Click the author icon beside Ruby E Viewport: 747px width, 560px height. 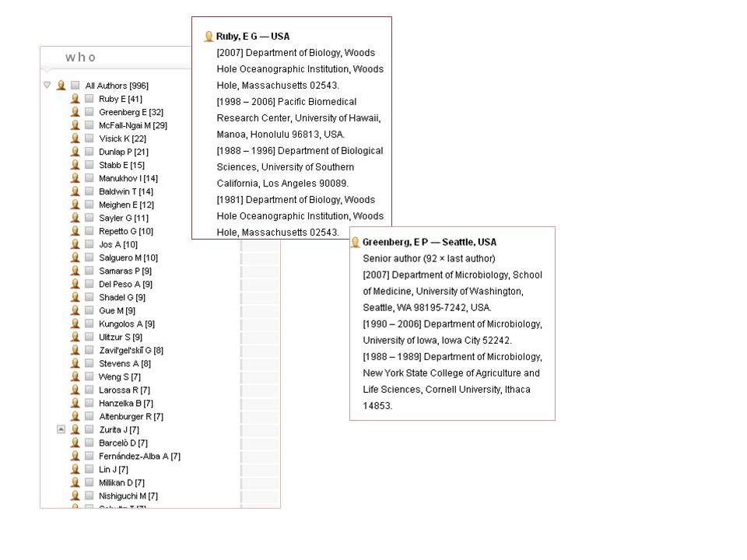click(x=75, y=99)
